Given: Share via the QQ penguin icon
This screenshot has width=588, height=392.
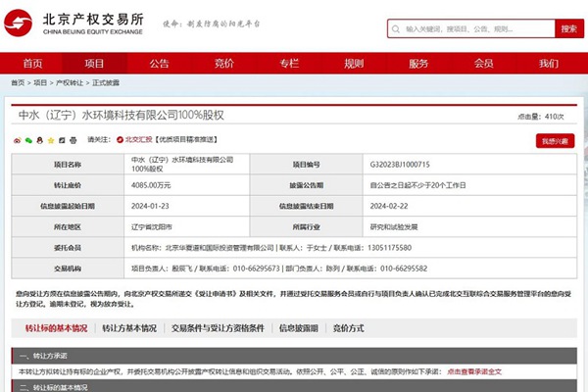Looking at the screenshot, I should (40, 140).
